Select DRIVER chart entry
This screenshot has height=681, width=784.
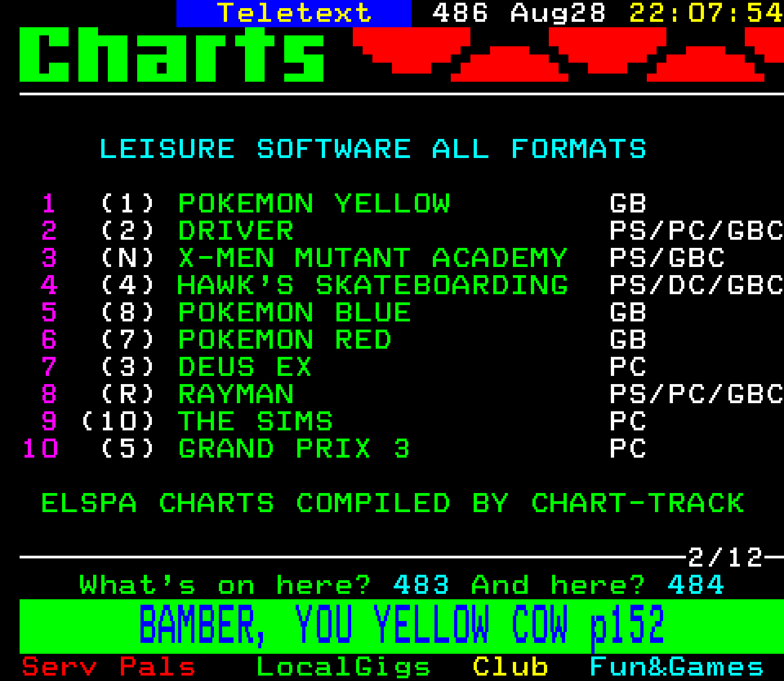click(236, 231)
